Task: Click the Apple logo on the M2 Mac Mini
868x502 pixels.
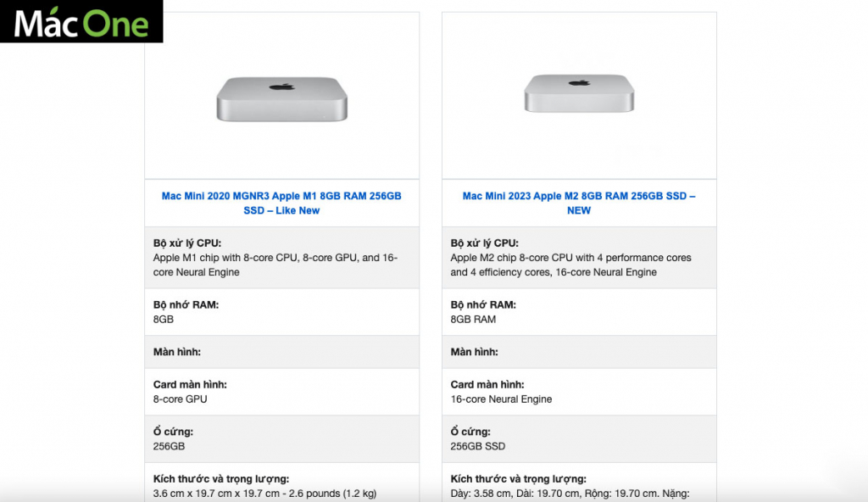Action: coord(579,82)
